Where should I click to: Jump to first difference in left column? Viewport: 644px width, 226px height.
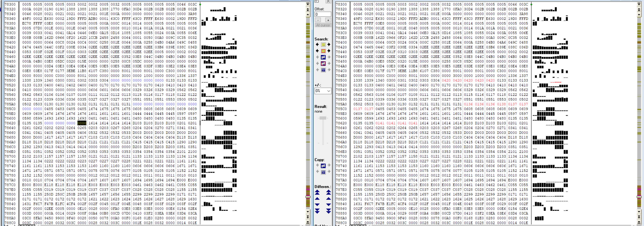point(317,192)
